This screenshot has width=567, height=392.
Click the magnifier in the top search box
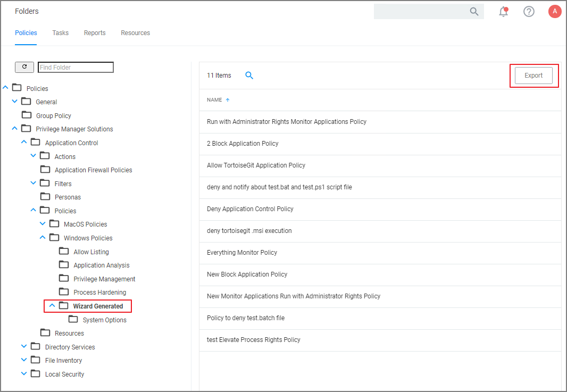pos(474,12)
